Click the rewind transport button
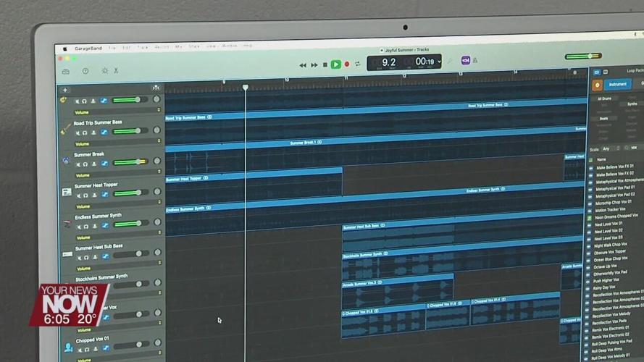 point(303,65)
